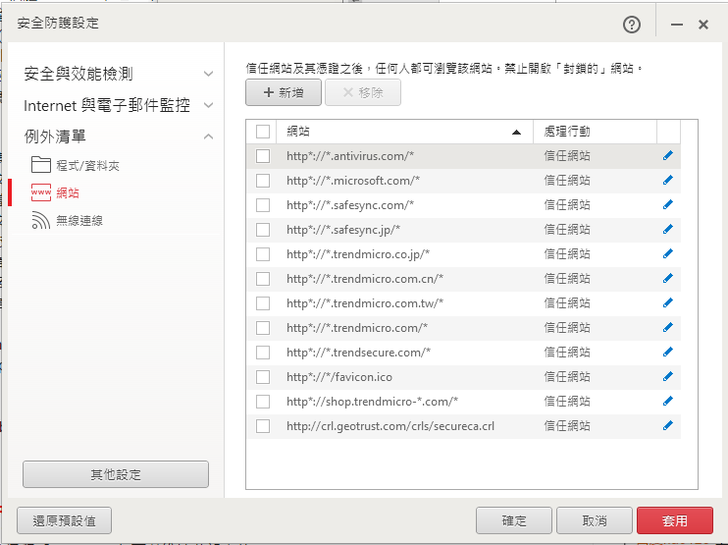Screen dimensions: 728x545
Task: Expand the Internet 與電子郵件監控 section chevron
Action: [x=208, y=105]
